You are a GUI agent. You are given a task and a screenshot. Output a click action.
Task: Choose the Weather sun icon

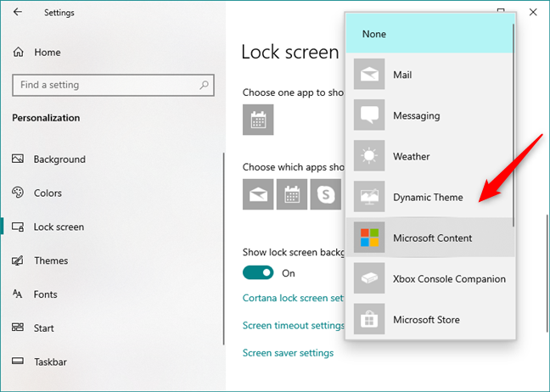369,156
